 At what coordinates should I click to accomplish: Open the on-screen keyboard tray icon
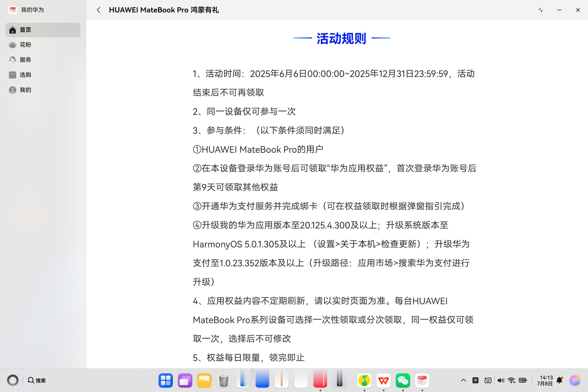(x=488, y=380)
